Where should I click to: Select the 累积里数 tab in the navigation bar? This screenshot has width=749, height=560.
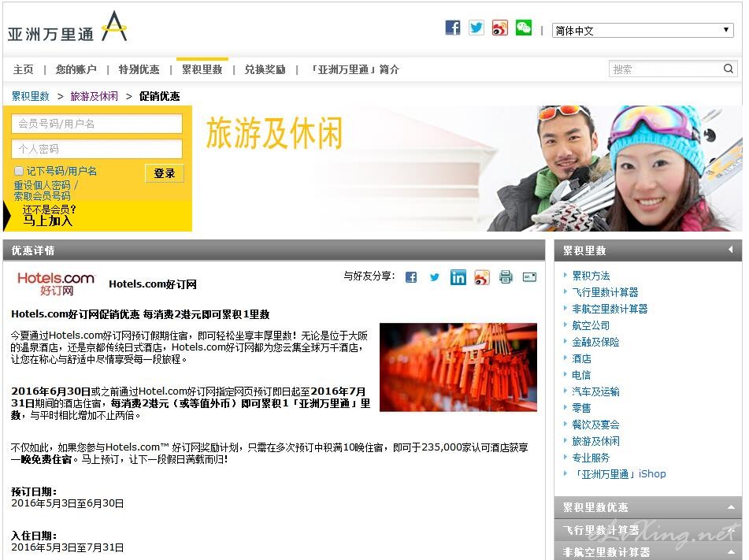pos(202,70)
